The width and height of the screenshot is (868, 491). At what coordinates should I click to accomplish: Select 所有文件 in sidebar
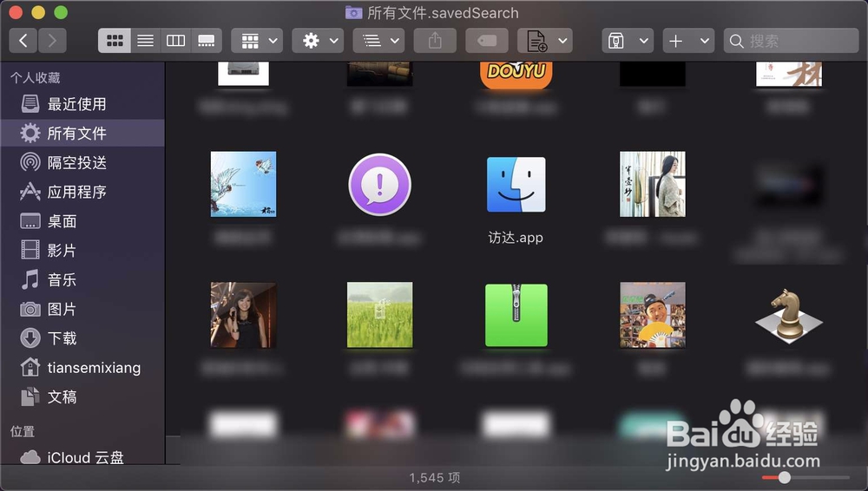click(82, 134)
